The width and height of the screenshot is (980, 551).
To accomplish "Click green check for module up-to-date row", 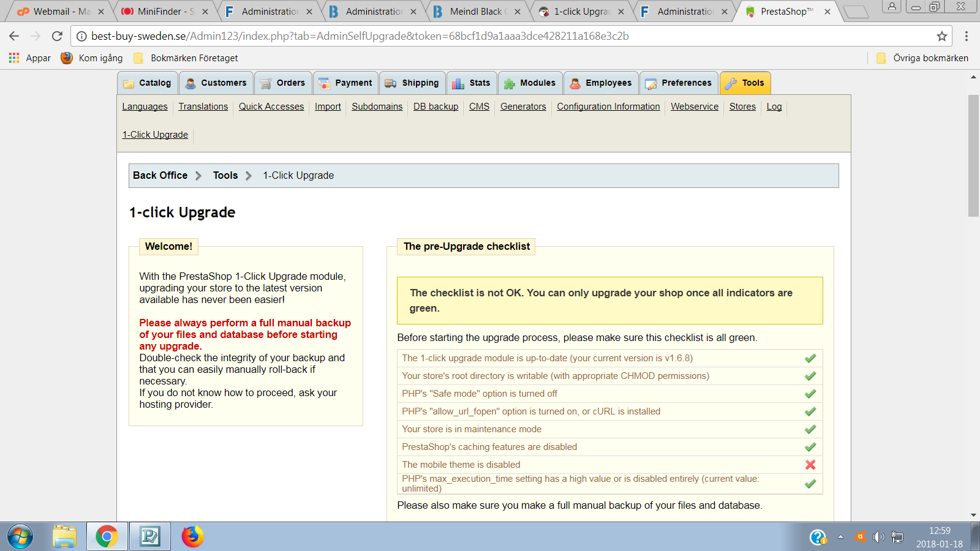I will click(x=810, y=358).
